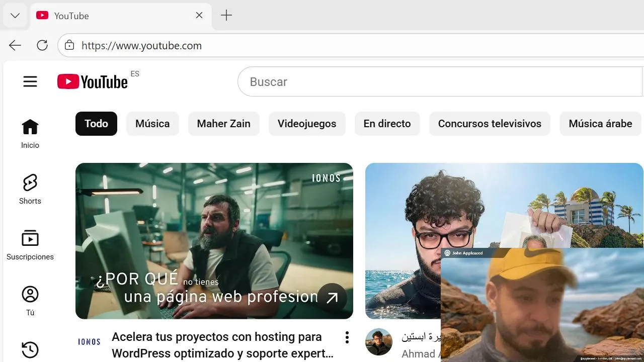The width and height of the screenshot is (644, 362).
Task: Click the IONOS watermark on ad
Action: click(x=326, y=178)
